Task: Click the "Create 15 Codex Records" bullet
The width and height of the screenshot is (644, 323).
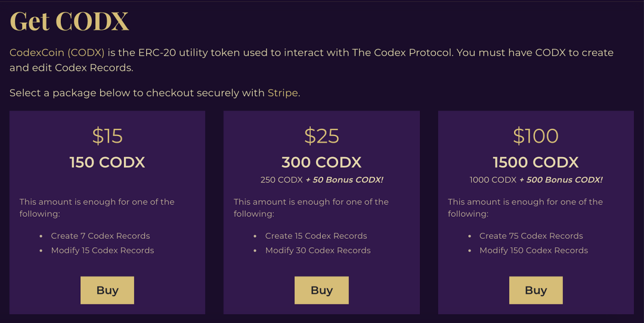Action: (x=316, y=236)
